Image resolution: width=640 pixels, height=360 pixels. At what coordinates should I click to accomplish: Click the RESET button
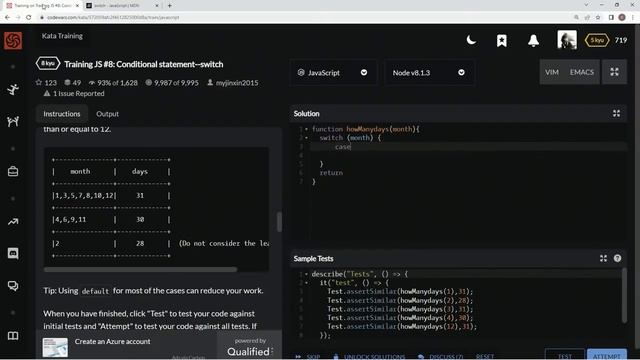coord(484,357)
